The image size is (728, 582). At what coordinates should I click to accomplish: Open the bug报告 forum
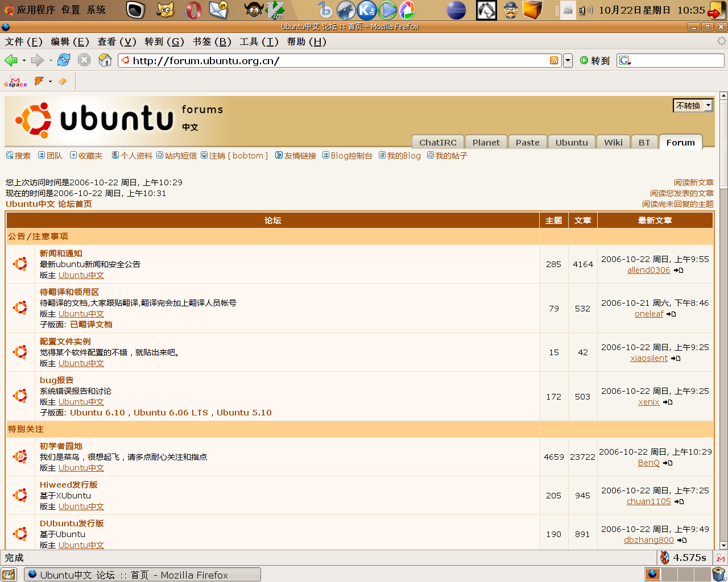[56, 380]
